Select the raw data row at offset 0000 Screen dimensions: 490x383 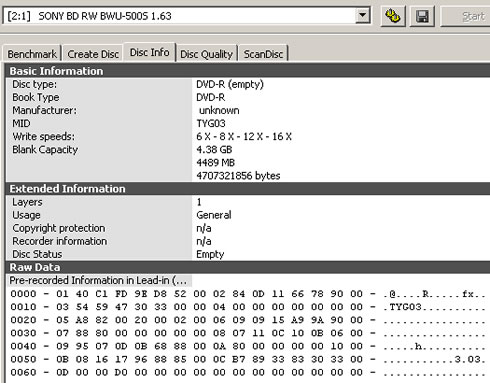click(x=248, y=294)
